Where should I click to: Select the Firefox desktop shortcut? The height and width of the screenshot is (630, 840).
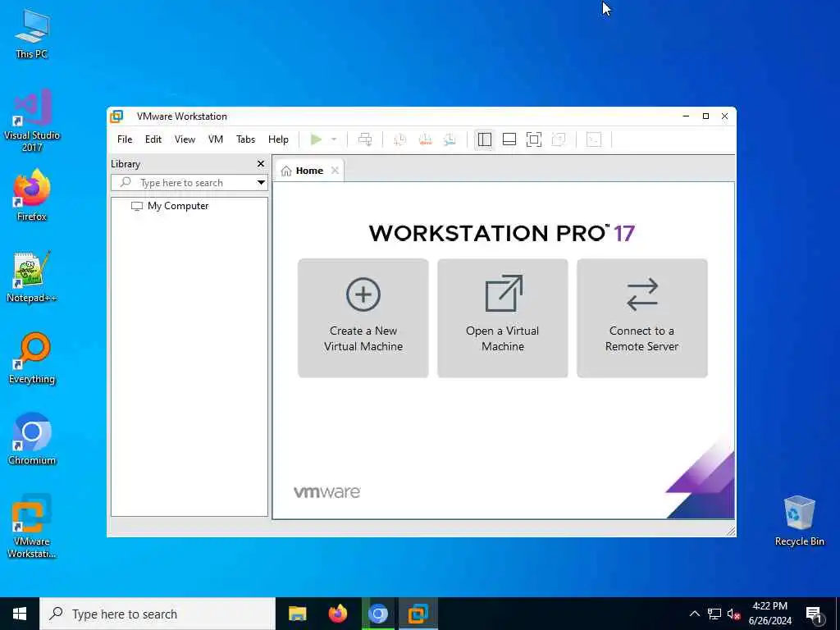coord(32,195)
